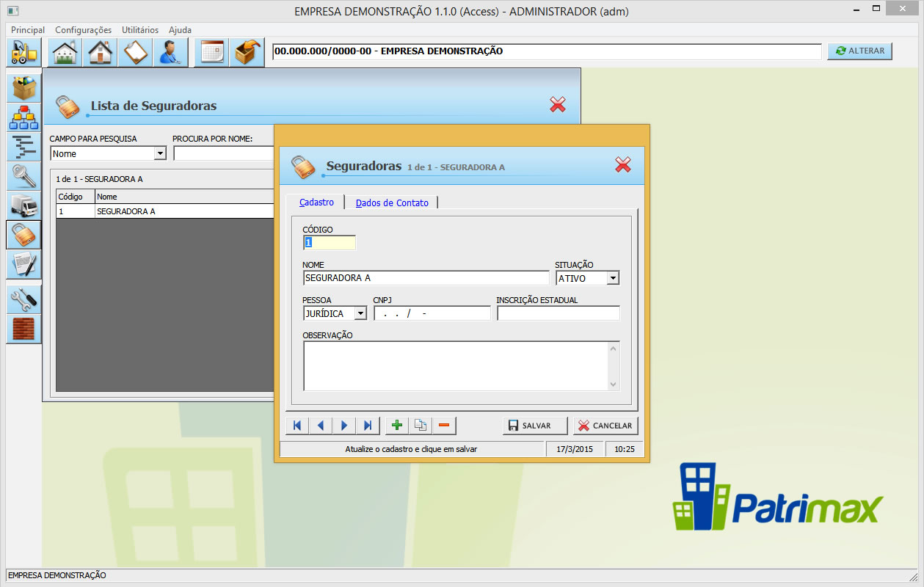Viewport: 924px width, 587px height.
Task: Click the open box with arrow icon
Action: pos(247,53)
